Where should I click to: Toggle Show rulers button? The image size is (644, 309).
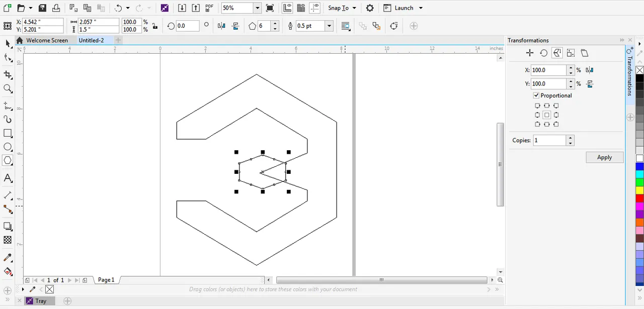(287, 8)
